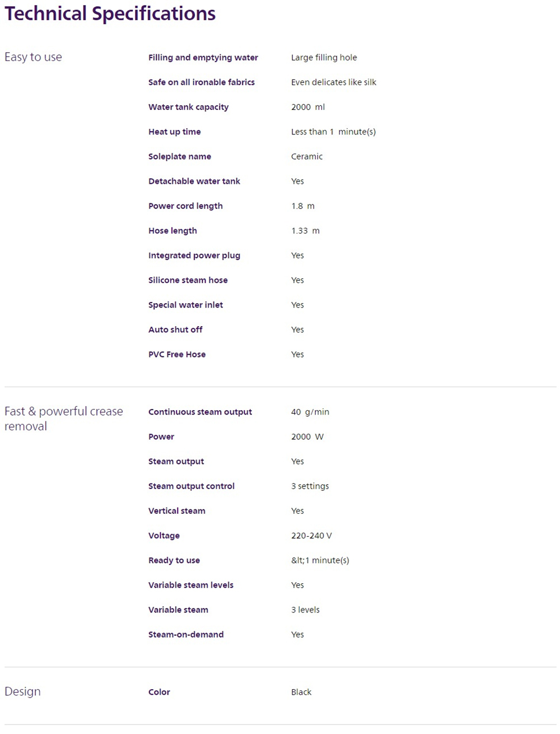Viewport: 560px width, 734px height.
Task: Select the Auto shut off label
Action: coord(175,329)
